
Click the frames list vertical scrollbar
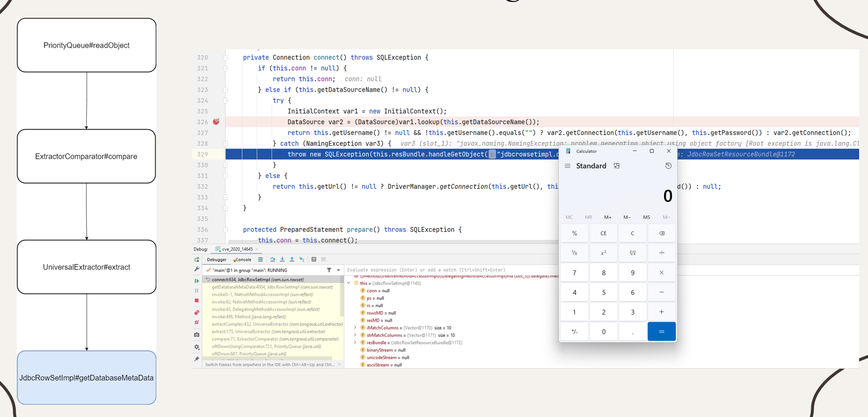coord(342,296)
